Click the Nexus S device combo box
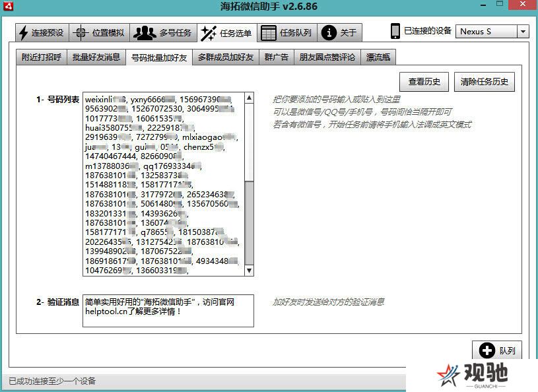Viewport: 538px width, 392px height. pos(492,32)
